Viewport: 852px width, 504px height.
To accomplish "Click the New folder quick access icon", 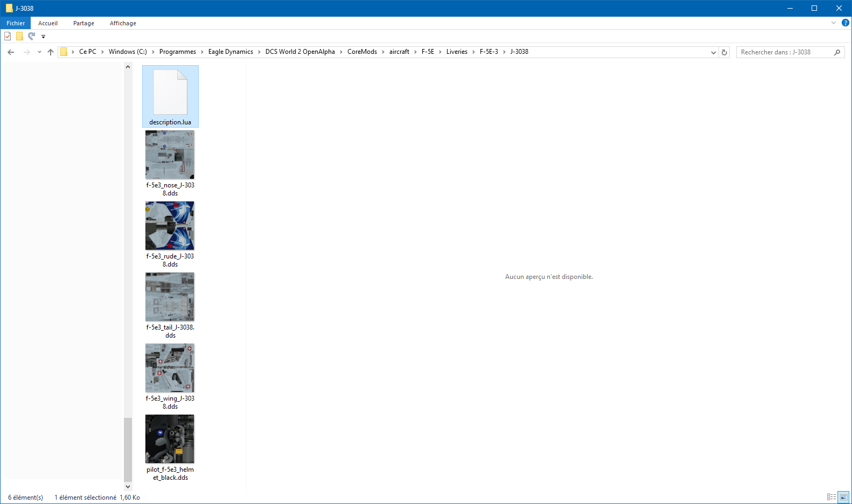I will pyautogui.click(x=19, y=36).
